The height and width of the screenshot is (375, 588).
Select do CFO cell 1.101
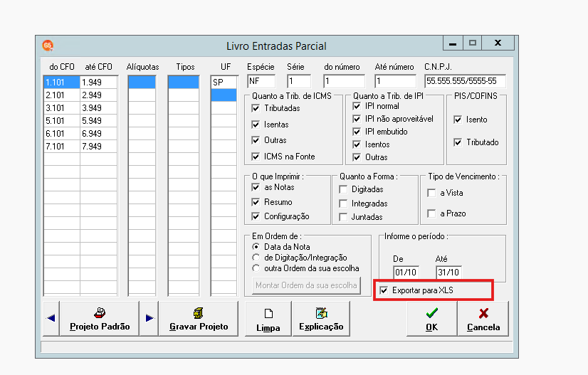tap(61, 83)
